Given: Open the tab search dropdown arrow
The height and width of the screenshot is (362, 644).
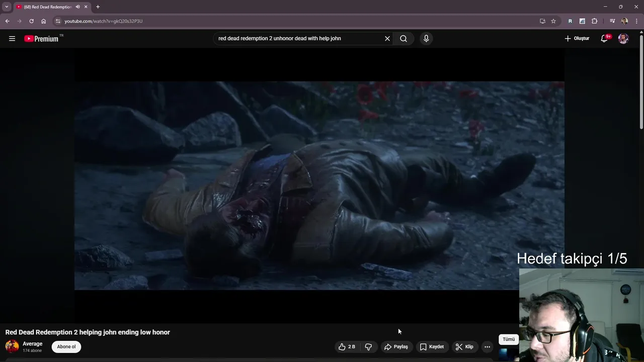Looking at the screenshot, I should tap(7, 7).
